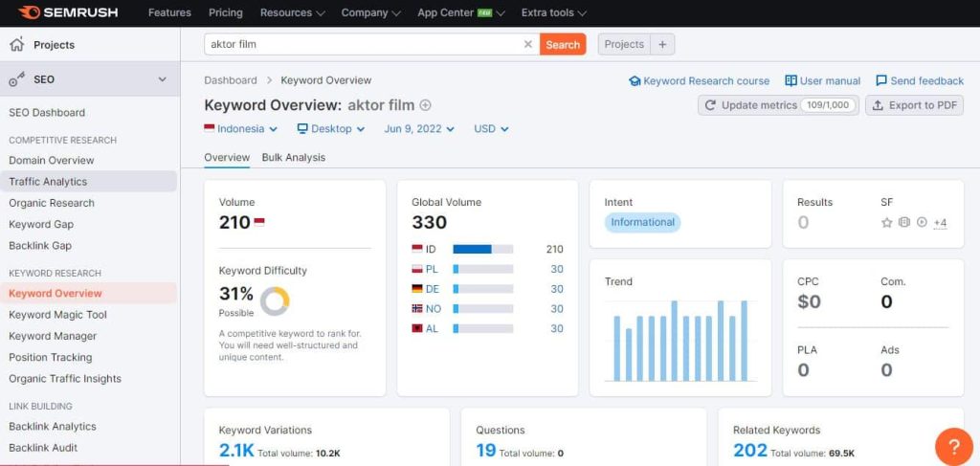Open Pricing in top navigation

point(226,12)
